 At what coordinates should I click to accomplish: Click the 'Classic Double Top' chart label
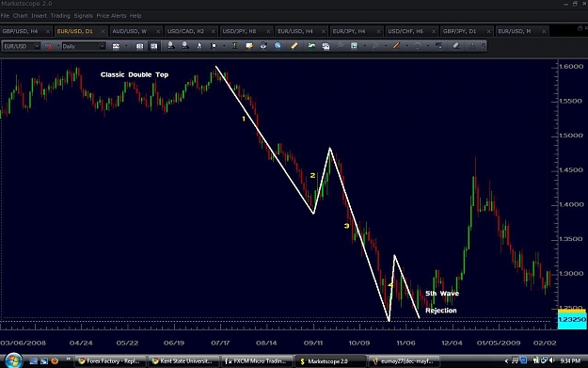[135, 74]
